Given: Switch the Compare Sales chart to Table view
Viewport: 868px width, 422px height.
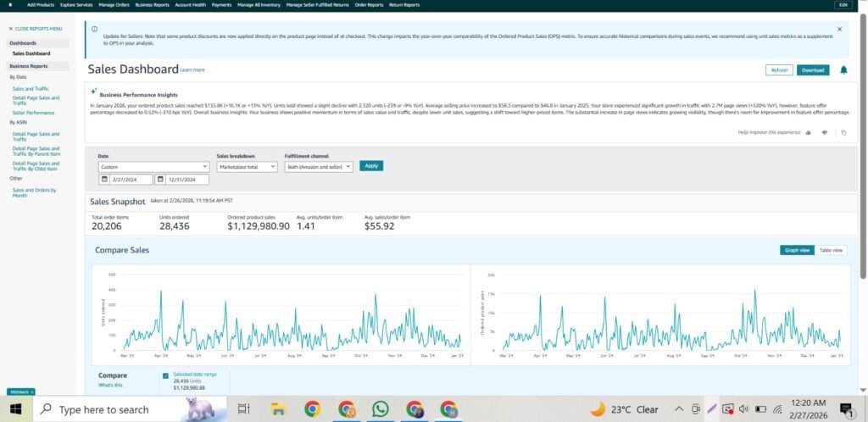Looking at the screenshot, I should 830,250.
